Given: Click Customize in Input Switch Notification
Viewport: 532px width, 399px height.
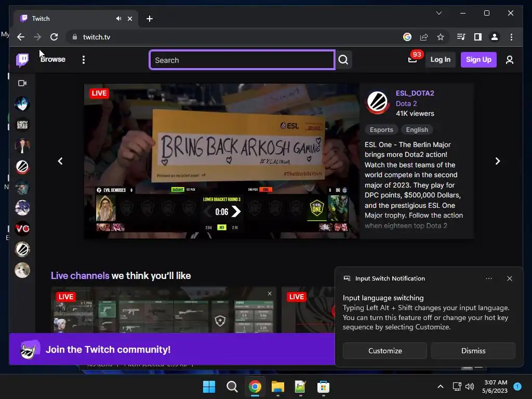Looking at the screenshot, I should [x=385, y=351].
